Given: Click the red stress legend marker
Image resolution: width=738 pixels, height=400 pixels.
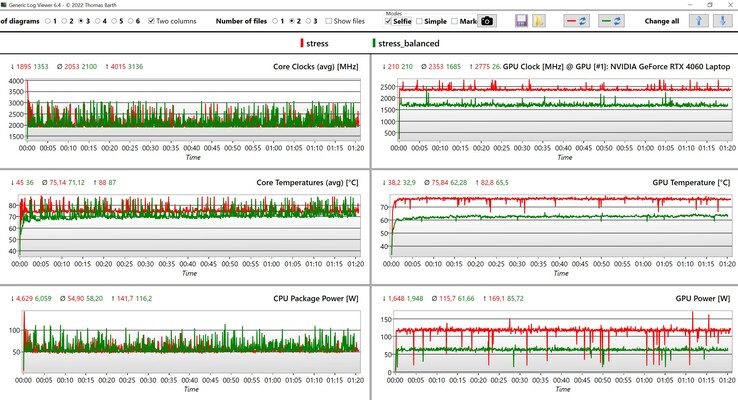Looking at the screenshot, I should (x=302, y=43).
